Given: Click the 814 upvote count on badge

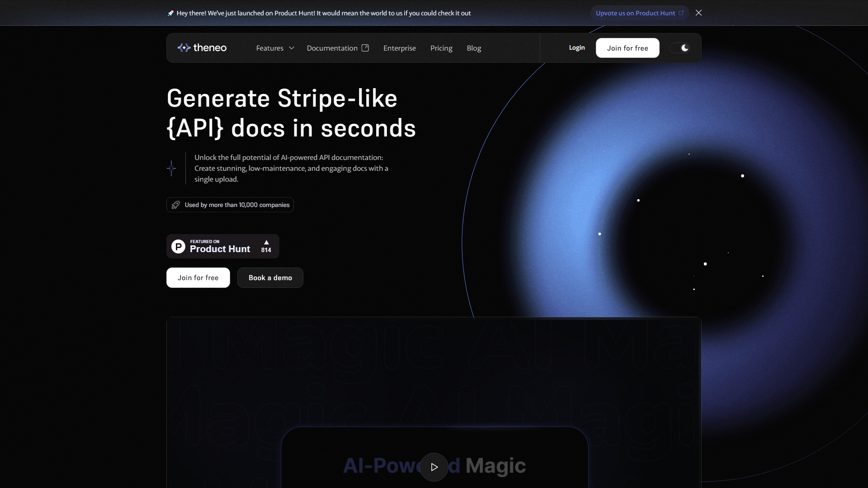Looking at the screenshot, I should (266, 250).
